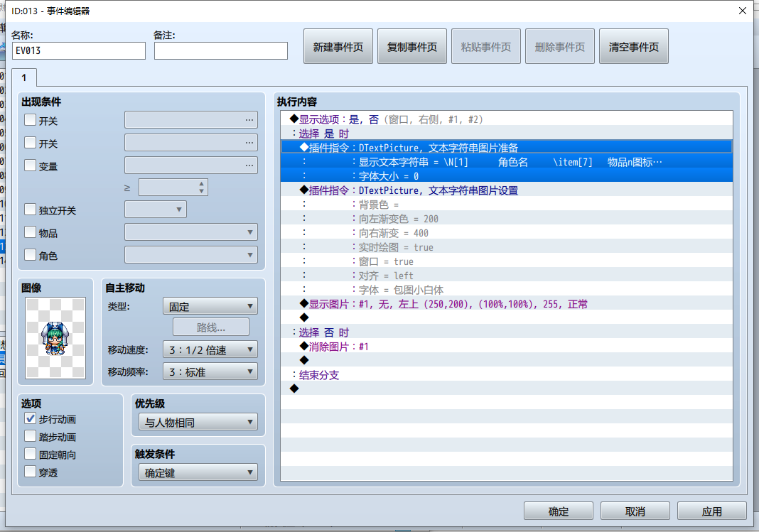759x532 pixels.
Task: Select the 插件指令 文本字符串图片设置 line
Action: coord(507,190)
